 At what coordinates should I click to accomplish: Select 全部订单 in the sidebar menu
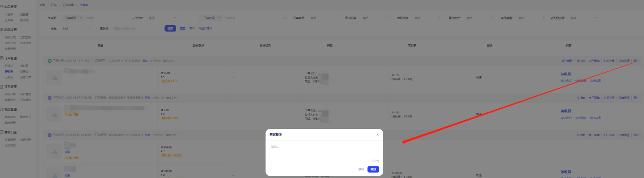click(26, 77)
